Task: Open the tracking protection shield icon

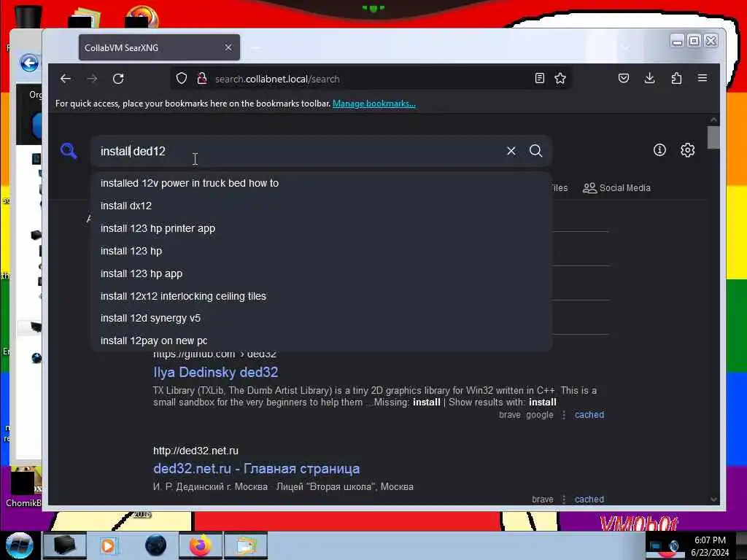Action: click(182, 78)
